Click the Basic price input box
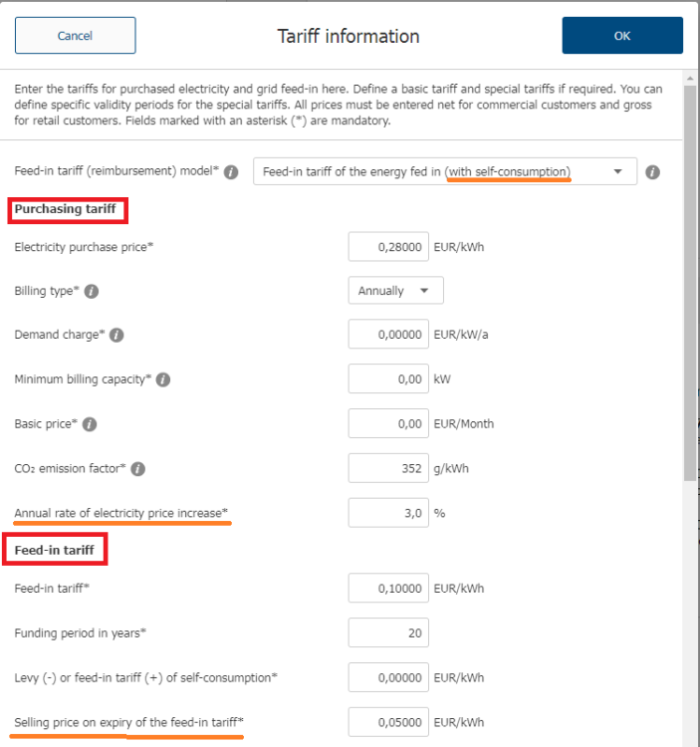This screenshot has height=747, width=700. [388, 423]
